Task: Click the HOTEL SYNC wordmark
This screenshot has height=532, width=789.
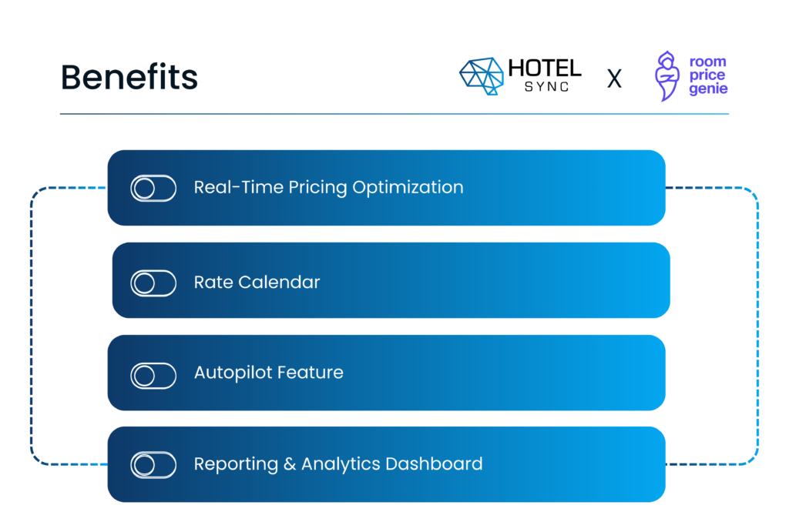Action: click(x=545, y=75)
